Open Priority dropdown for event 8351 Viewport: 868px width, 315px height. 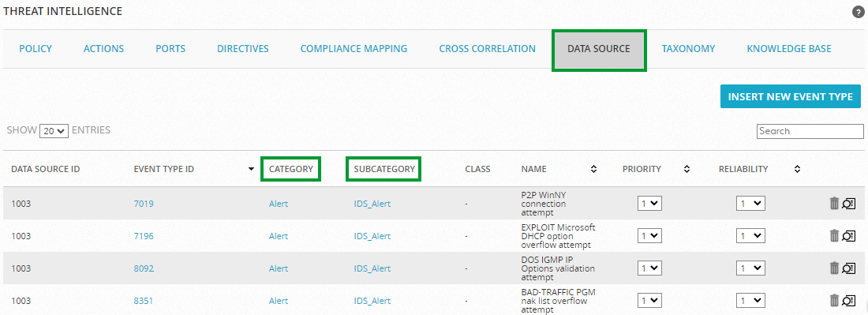pyautogui.click(x=650, y=301)
